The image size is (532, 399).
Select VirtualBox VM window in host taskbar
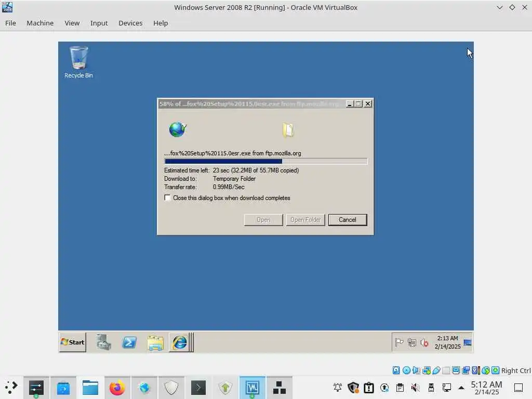pos(252,388)
